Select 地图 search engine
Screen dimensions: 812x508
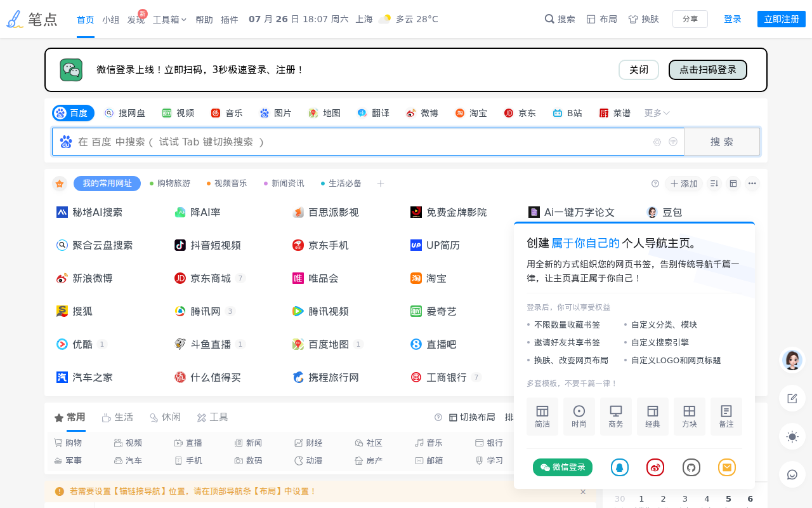click(325, 113)
